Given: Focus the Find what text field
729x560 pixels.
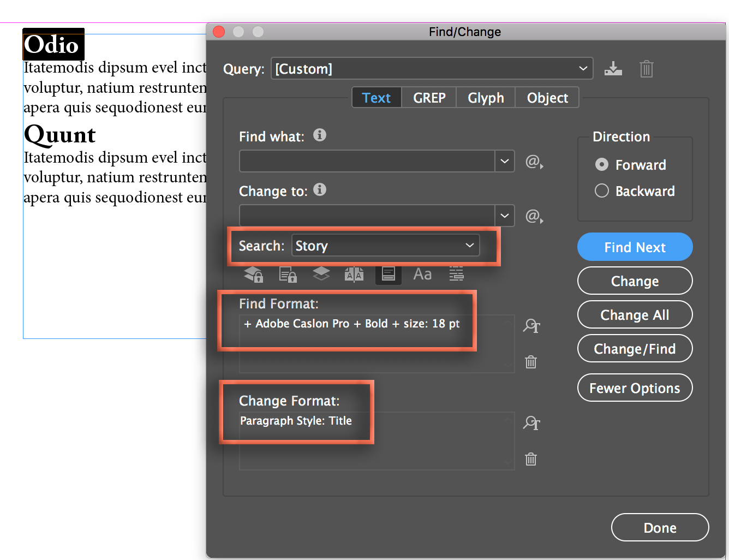Looking at the screenshot, I should tap(367, 161).
